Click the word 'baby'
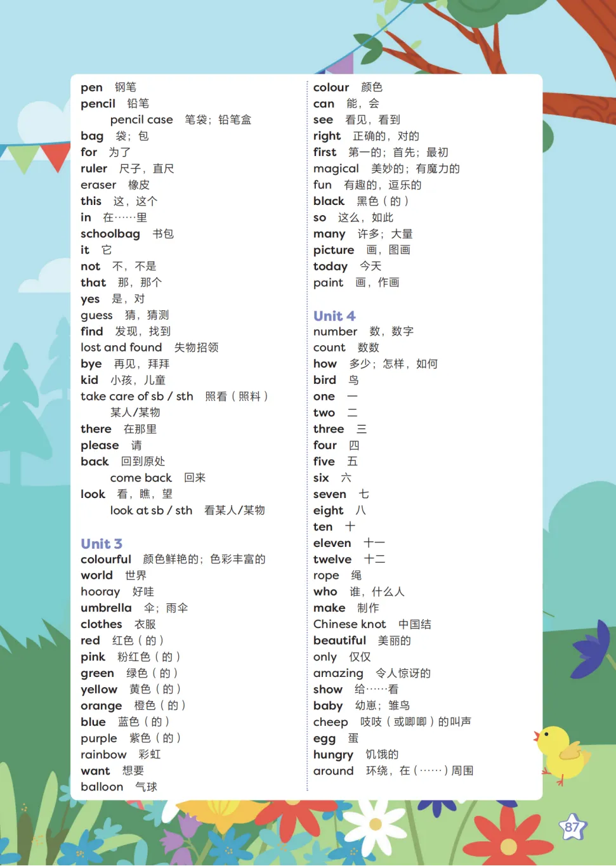 tap(328, 706)
